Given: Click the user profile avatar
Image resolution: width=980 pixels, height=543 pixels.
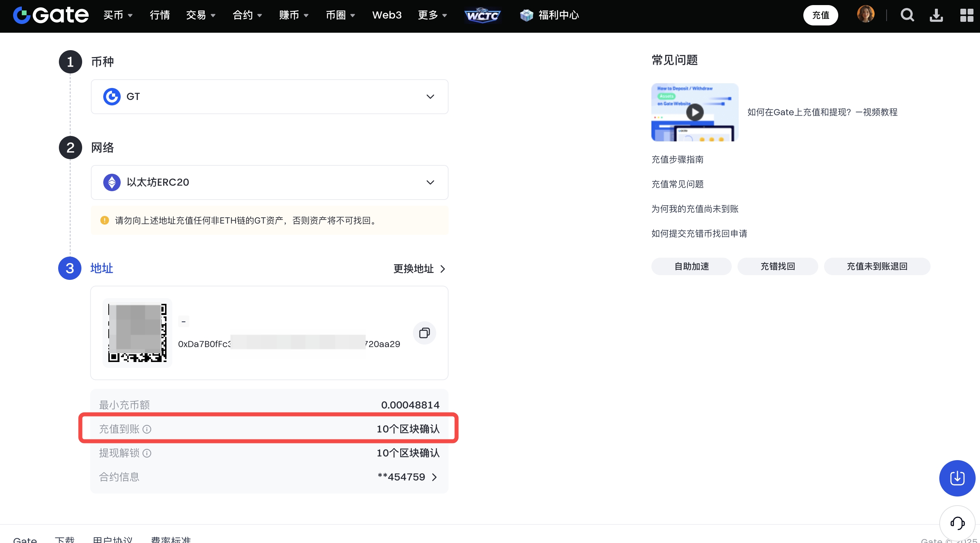Looking at the screenshot, I should coord(865,15).
